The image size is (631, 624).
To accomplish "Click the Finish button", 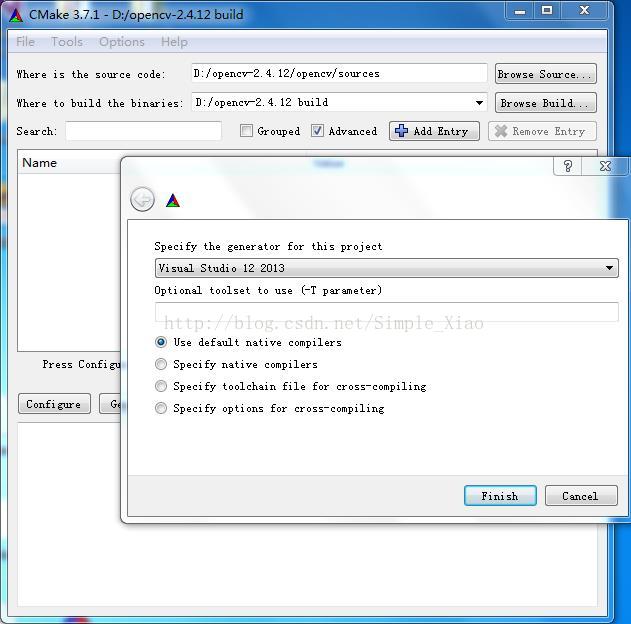I will tap(500, 496).
